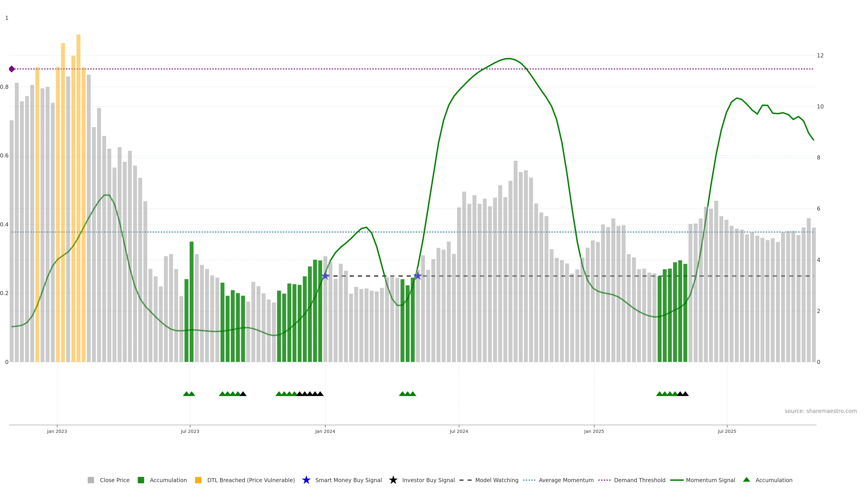The image size is (868, 488).
Task: Click the Average Momentum dotted legend line
Action: click(529, 480)
